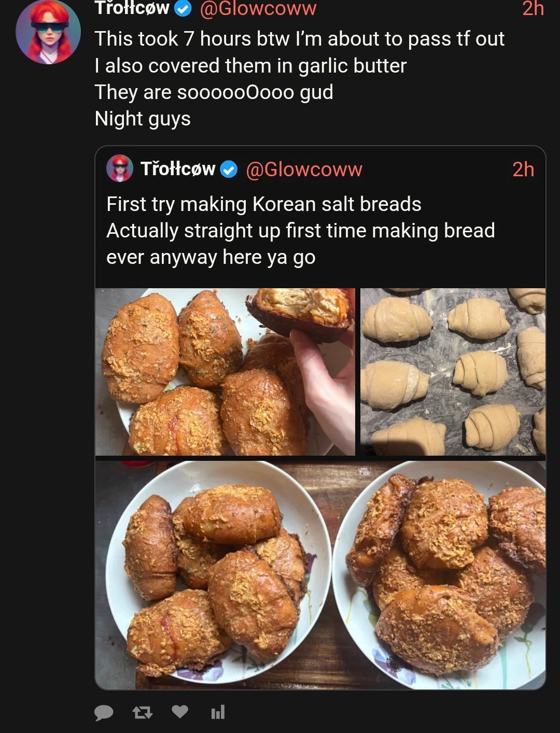Open the photo of raw rolled dough
Screen dimensions: 560x733
453,372
